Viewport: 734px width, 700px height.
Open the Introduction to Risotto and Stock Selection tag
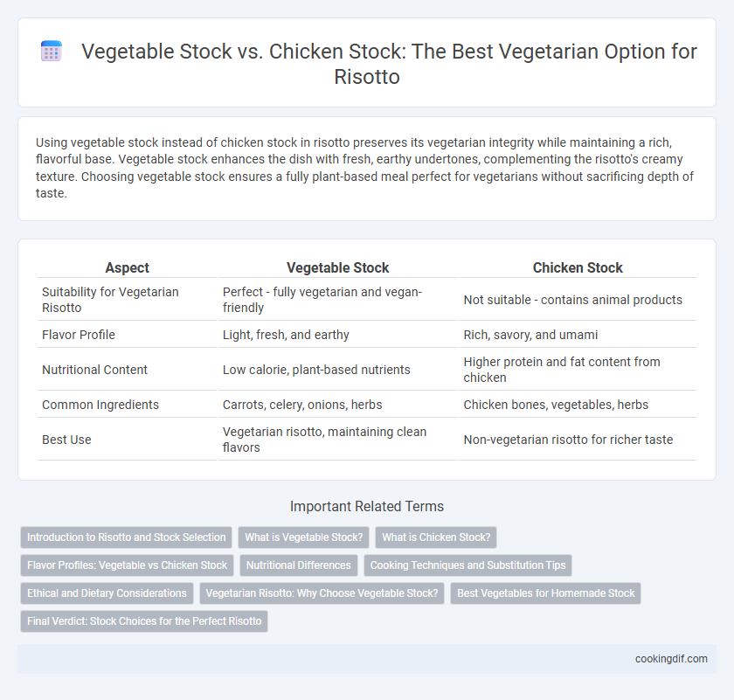127,537
